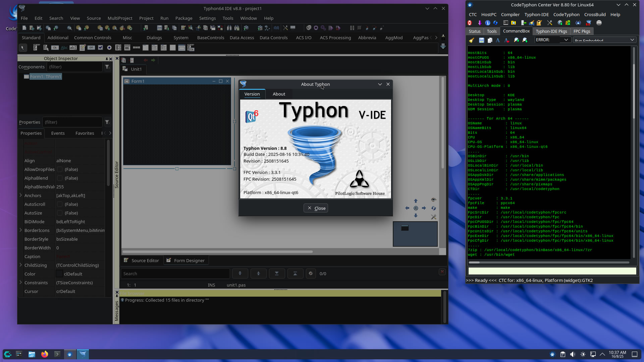The width and height of the screenshot is (644, 362).
Task: Expand the ChildSizing property
Action: pos(21,265)
